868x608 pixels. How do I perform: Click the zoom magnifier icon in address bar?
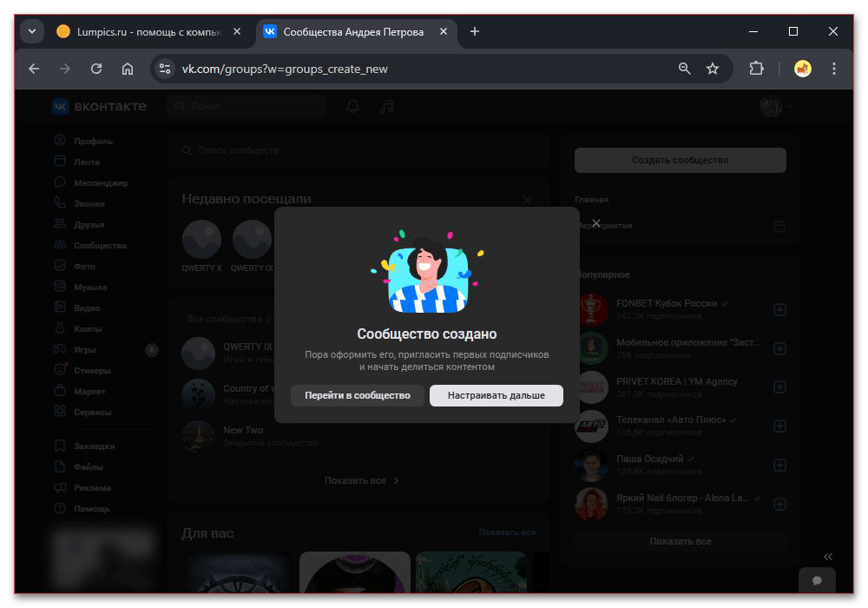685,69
